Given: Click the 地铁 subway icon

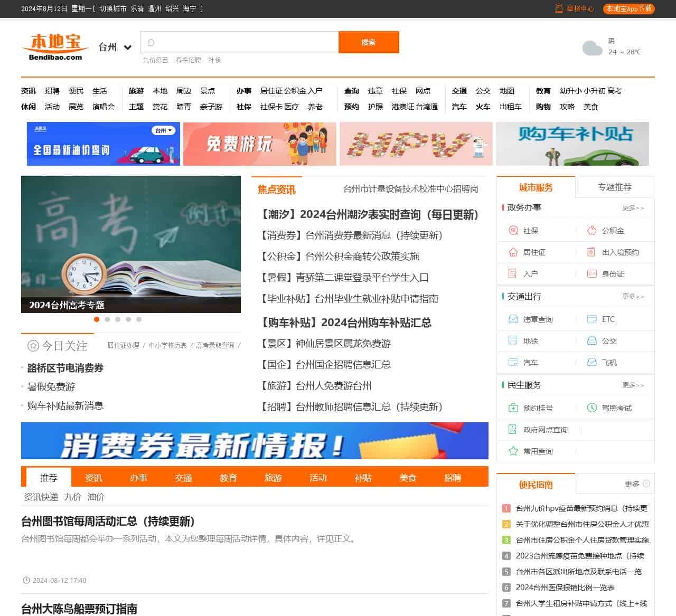Looking at the screenshot, I should coord(513,341).
